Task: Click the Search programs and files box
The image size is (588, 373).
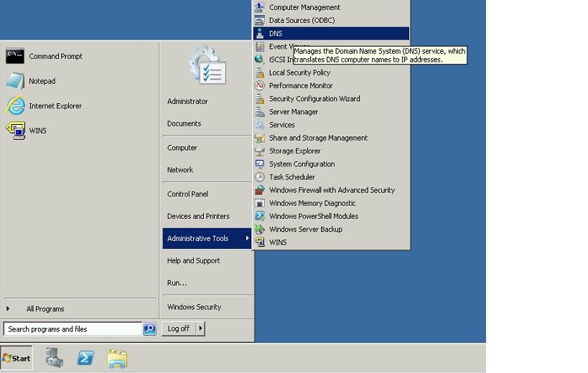Action: (73, 329)
